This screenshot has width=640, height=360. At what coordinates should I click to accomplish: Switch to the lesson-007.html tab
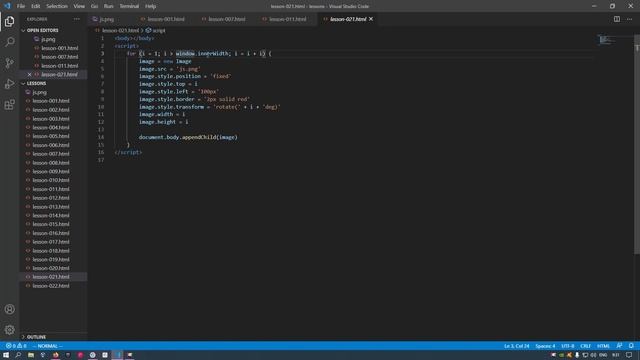pos(227,19)
